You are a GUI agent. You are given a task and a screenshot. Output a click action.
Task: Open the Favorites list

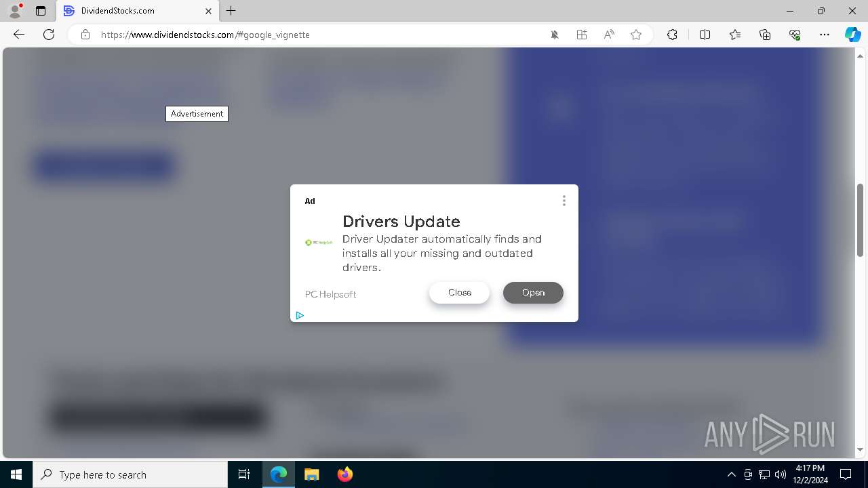pyautogui.click(x=735, y=35)
